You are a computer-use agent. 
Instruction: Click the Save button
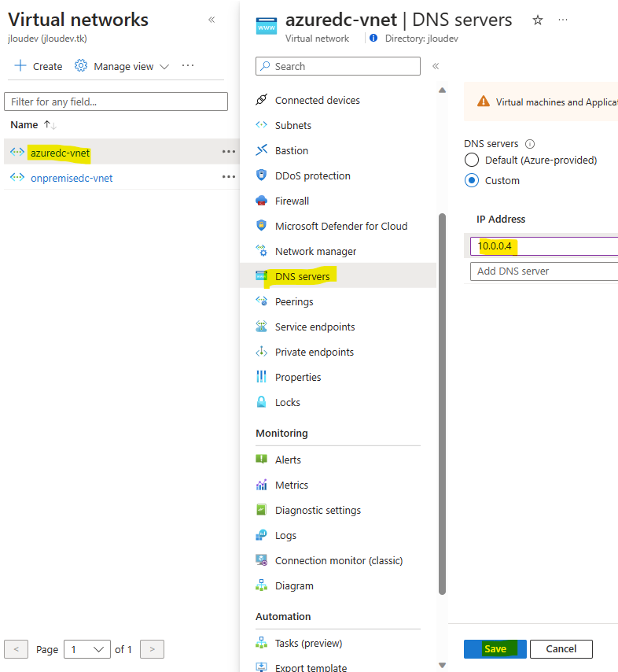(x=495, y=649)
